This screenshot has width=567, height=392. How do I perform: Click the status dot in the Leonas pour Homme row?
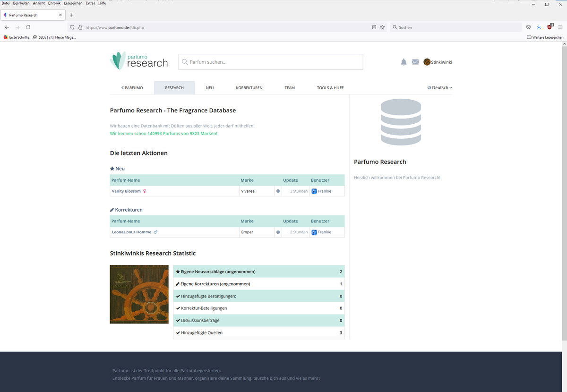278,232
